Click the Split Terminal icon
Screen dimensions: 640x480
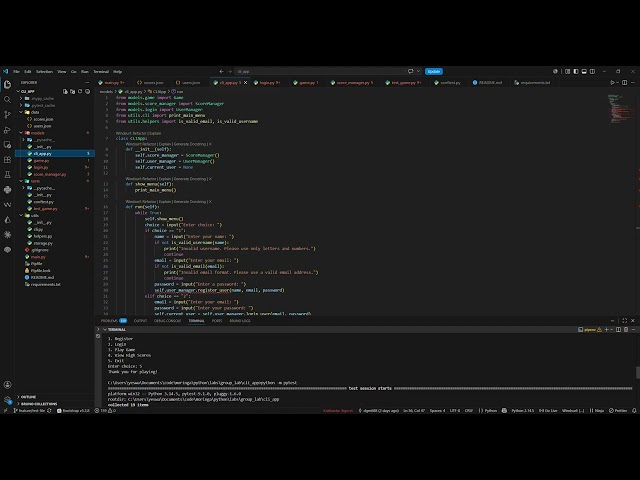618,329
